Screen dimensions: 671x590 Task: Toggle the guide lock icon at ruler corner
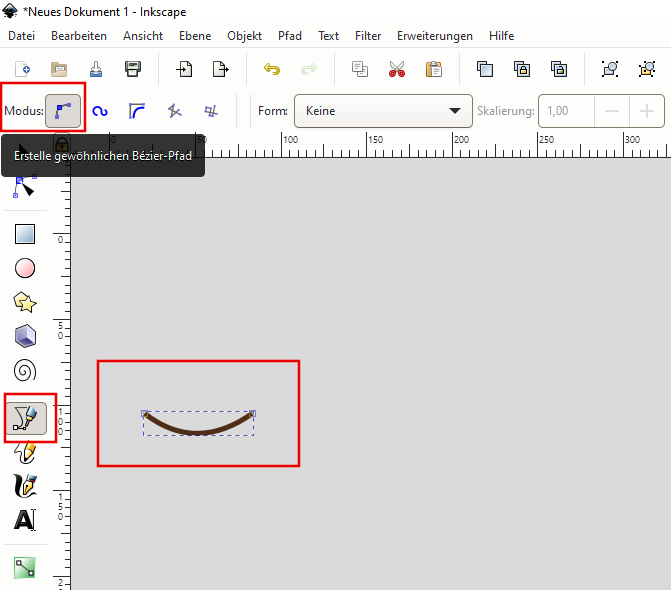[x=61, y=142]
